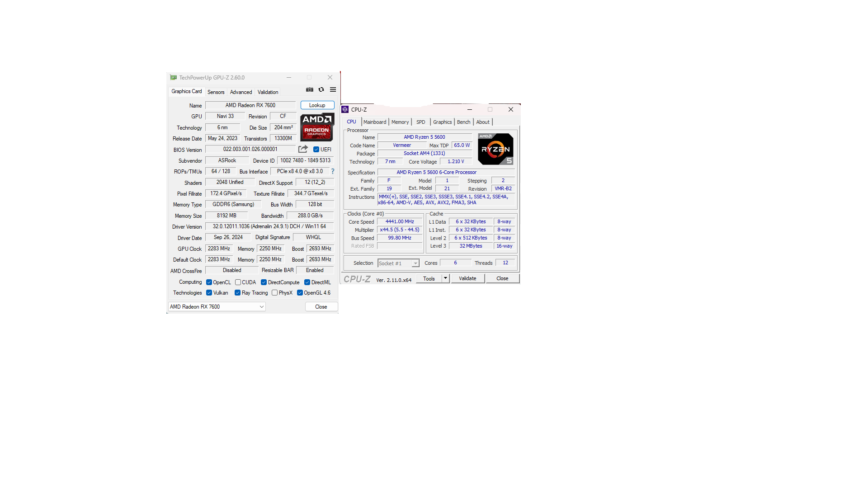Image resolution: width=868 pixels, height=488 pixels.
Task: Click the Release Date May 24, 2023 field
Action: click(223, 138)
